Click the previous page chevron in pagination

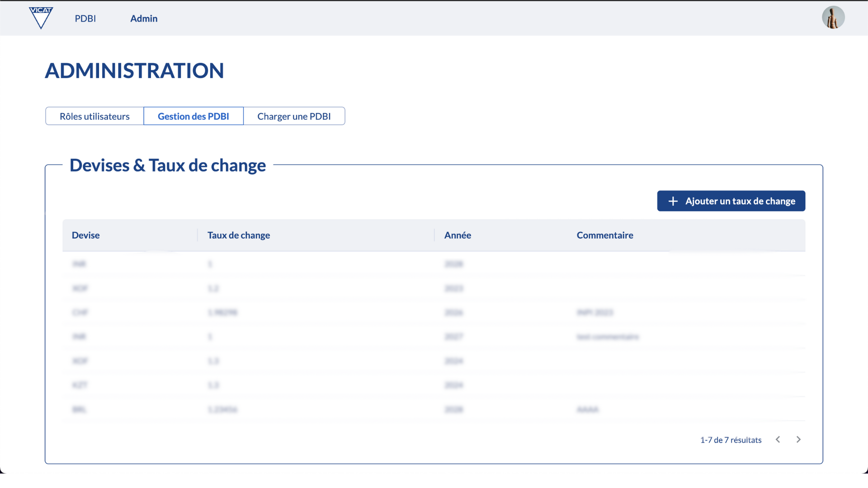click(x=778, y=439)
